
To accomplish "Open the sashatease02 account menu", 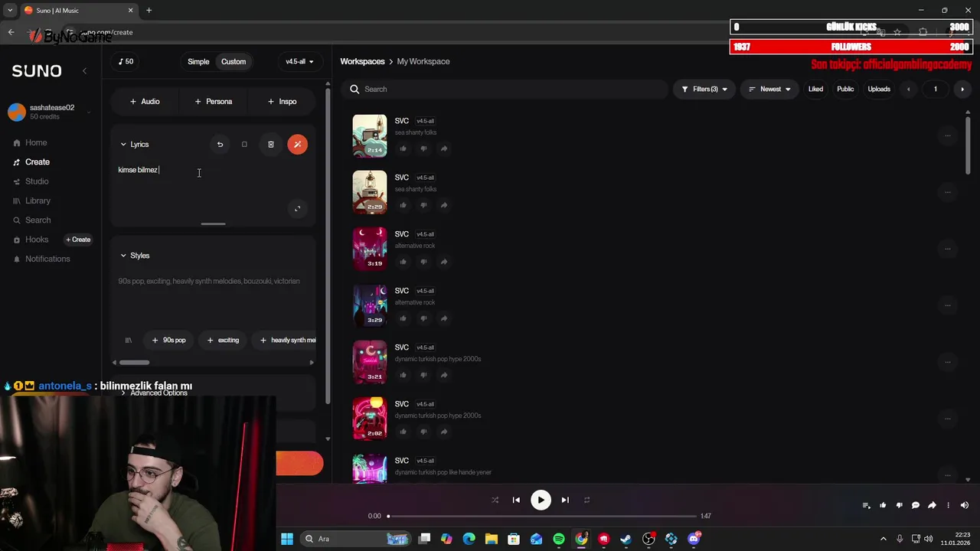I will click(x=49, y=112).
